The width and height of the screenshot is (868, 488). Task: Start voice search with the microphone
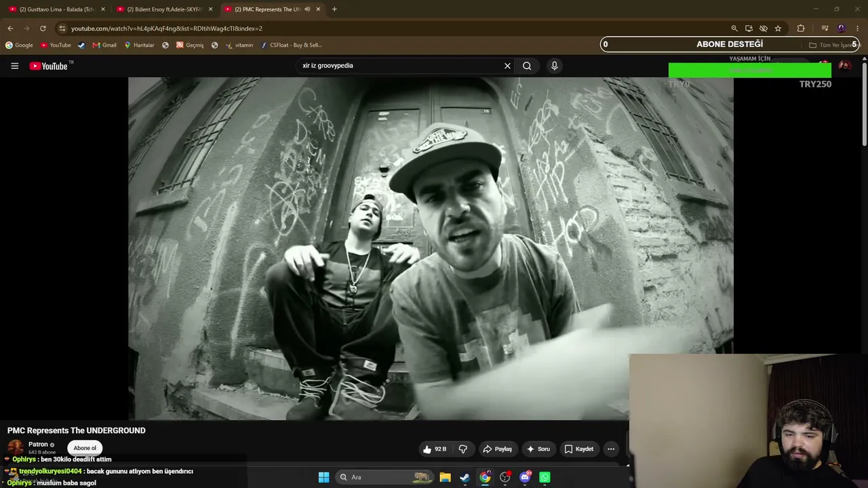pos(554,66)
